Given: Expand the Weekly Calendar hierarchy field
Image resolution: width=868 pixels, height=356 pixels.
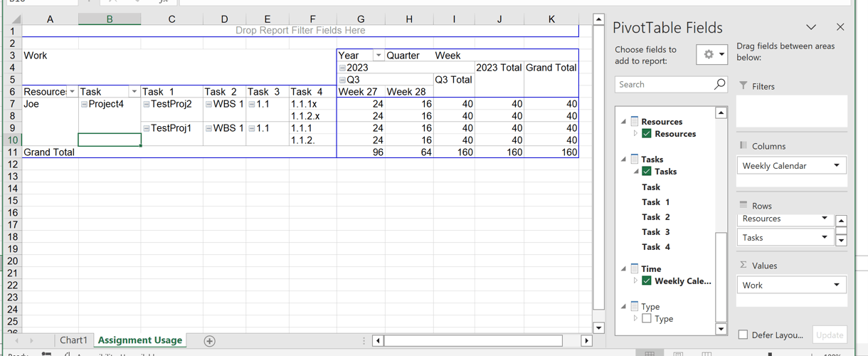Looking at the screenshot, I should pos(635,281).
